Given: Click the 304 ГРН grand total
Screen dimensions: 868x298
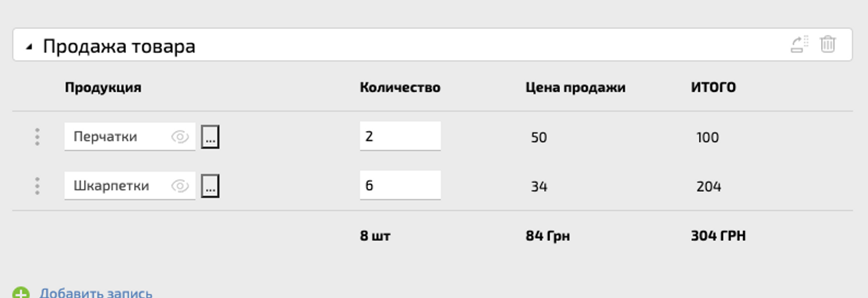Looking at the screenshot, I should pyautogui.click(x=718, y=236).
